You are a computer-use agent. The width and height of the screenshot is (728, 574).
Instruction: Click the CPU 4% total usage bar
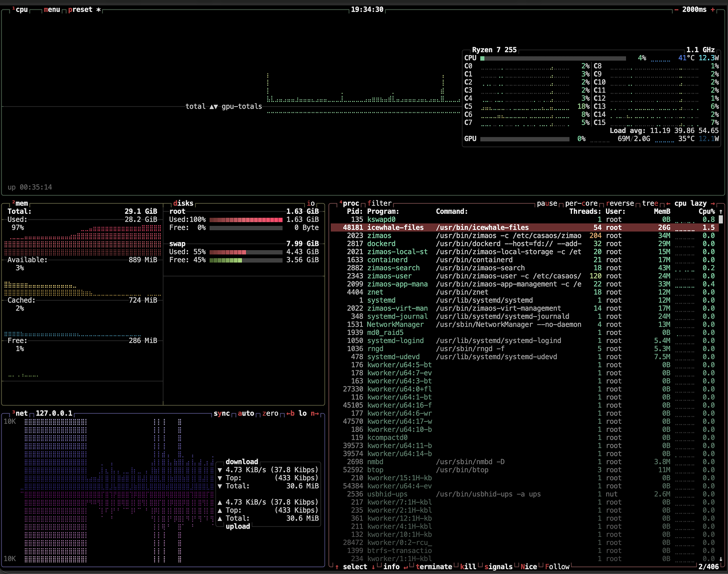553,58
